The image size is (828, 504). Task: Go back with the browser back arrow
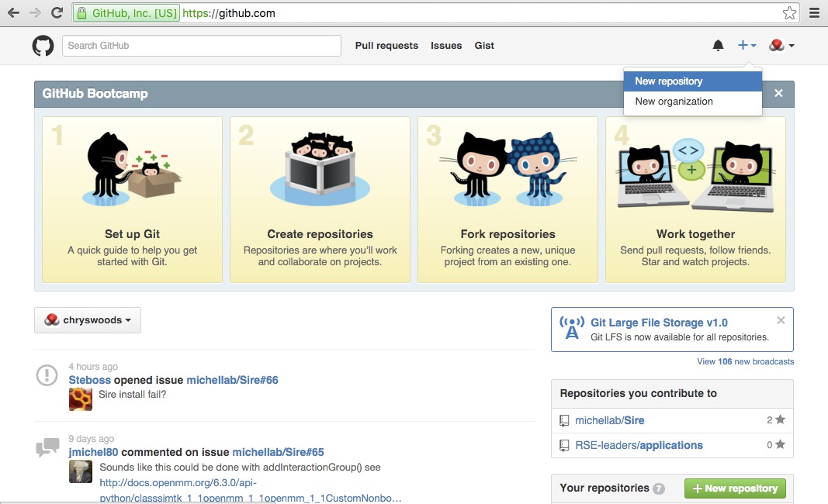coord(14,12)
